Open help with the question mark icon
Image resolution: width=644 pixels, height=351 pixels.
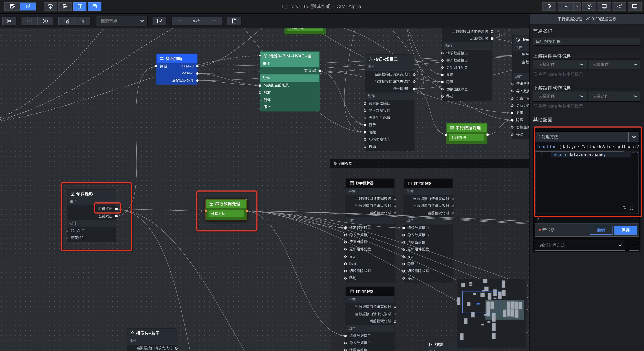point(589,7)
